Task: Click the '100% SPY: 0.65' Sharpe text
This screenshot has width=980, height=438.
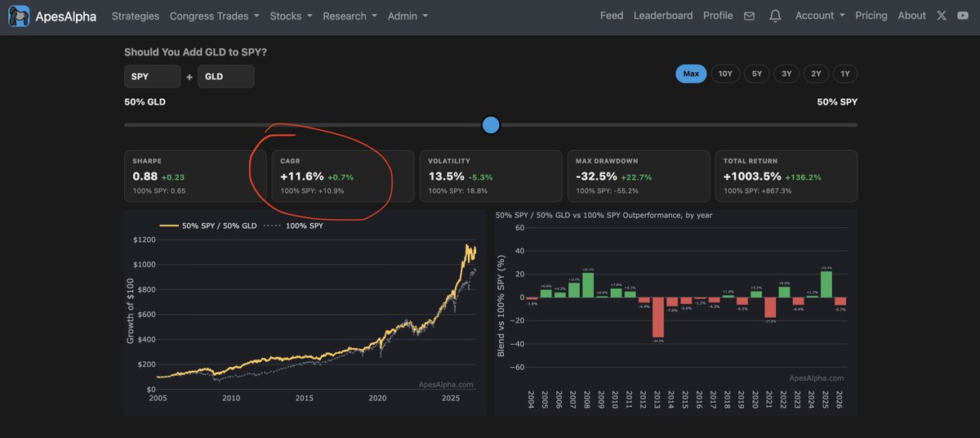Action: point(159,190)
